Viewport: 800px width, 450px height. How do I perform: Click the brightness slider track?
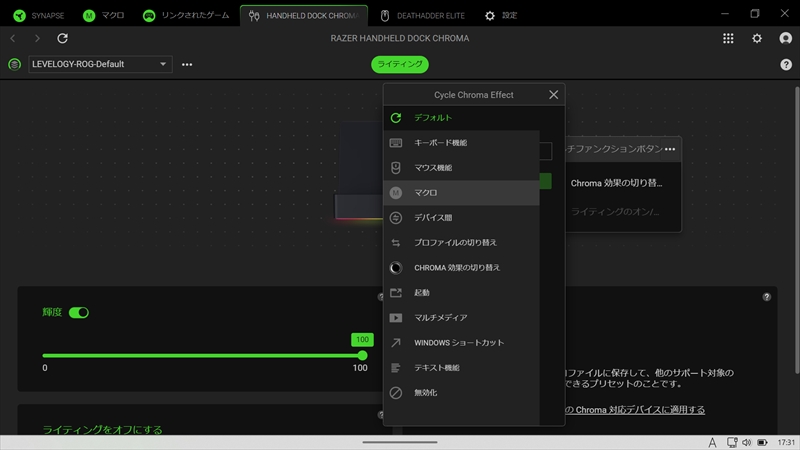click(x=200, y=355)
